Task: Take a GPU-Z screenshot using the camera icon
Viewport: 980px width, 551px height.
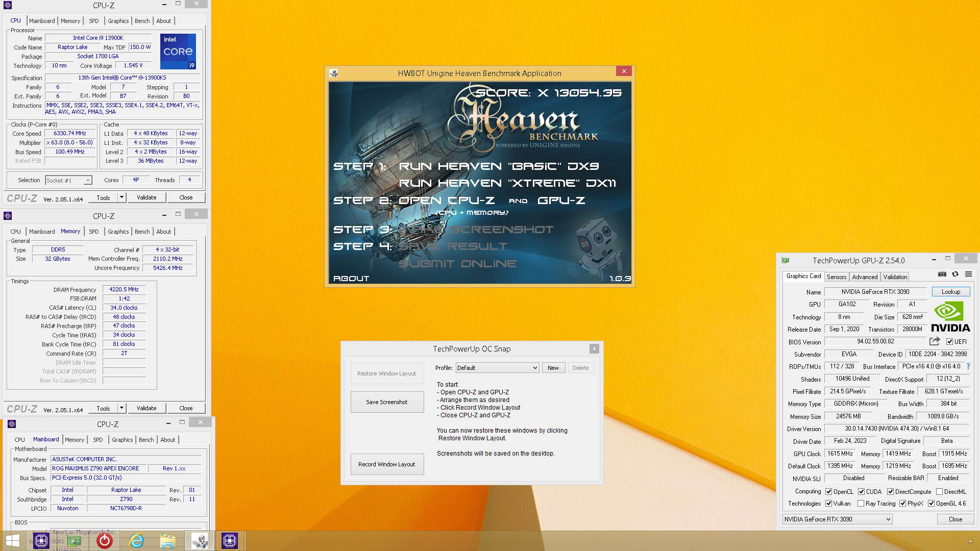Action: point(942,274)
